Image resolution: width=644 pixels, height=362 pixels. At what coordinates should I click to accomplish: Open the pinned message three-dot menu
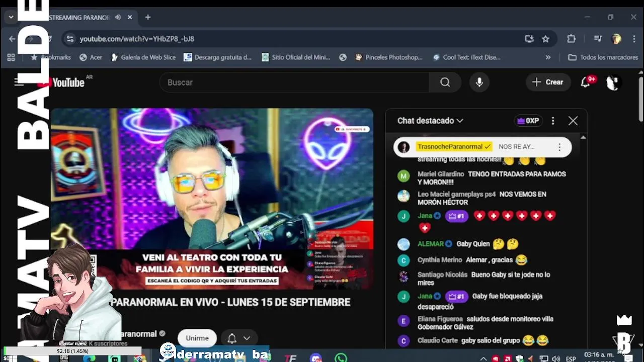coord(559,147)
